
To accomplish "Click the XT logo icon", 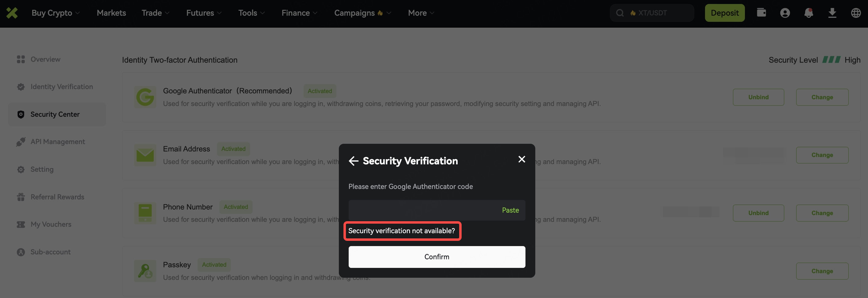I will 12,13.
